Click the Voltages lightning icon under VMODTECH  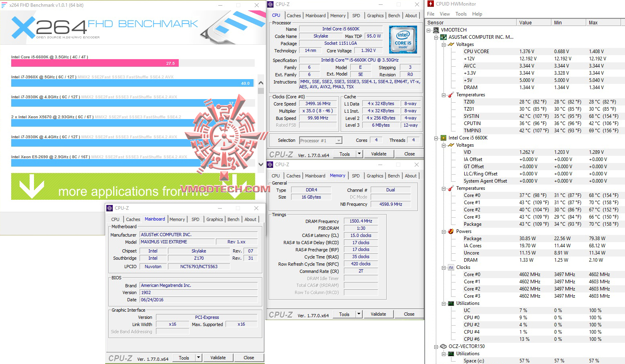(x=451, y=44)
